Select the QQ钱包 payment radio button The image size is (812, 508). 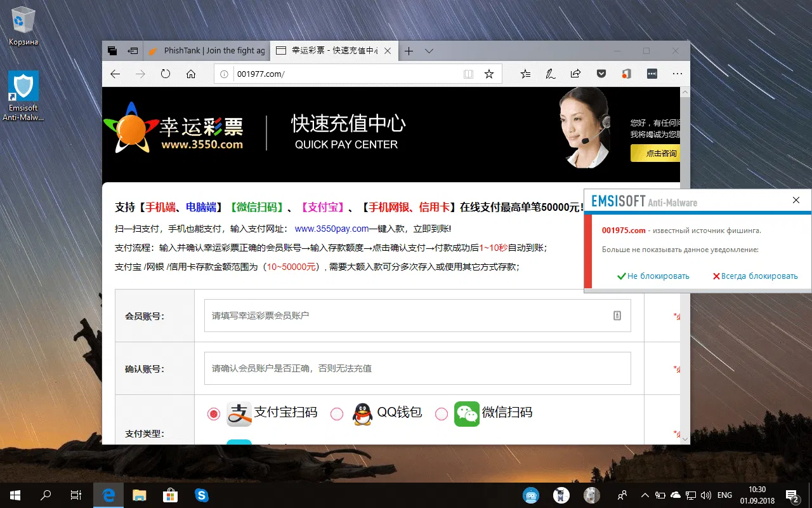(x=337, y=413)
